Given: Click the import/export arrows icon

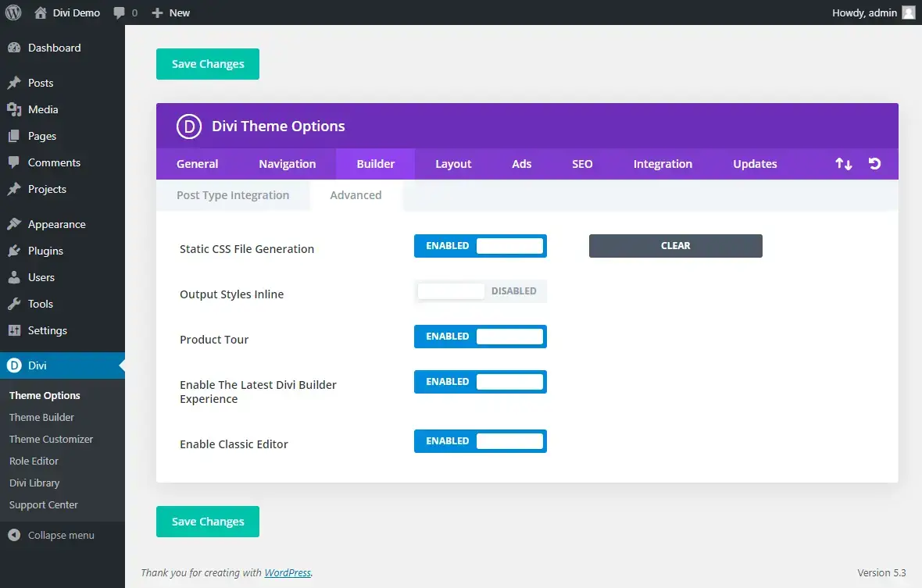Looking at the screenshot, I should pos(844,164).
